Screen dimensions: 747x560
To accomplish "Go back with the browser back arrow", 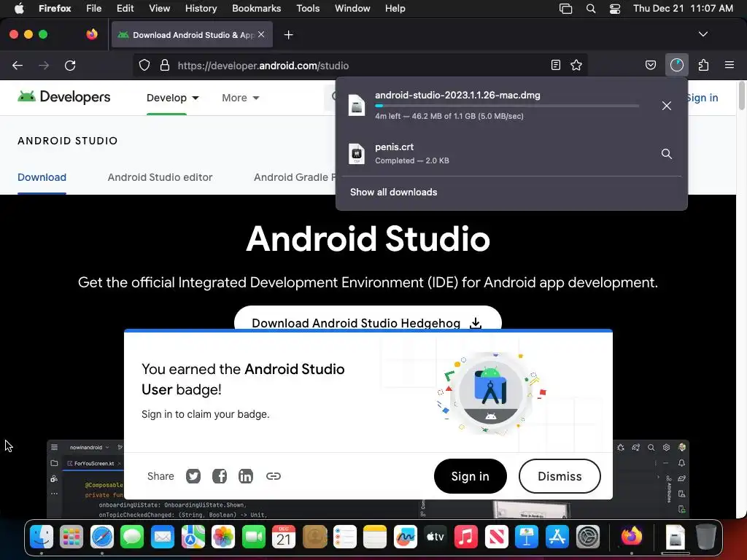I will tap(18, 65).
